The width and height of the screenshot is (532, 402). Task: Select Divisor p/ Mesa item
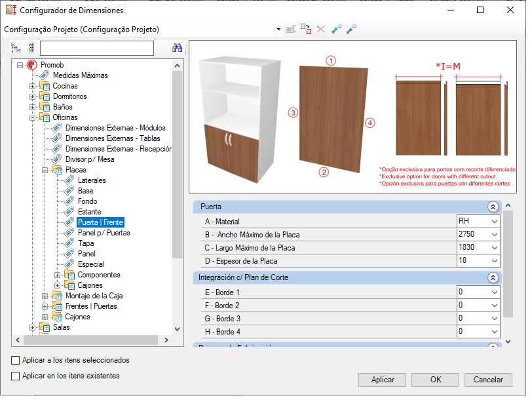[90, 159]
